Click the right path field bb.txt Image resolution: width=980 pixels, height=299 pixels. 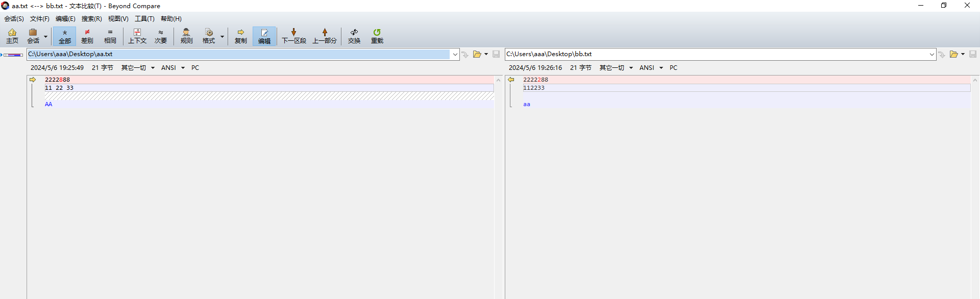(x=717, y=54)
